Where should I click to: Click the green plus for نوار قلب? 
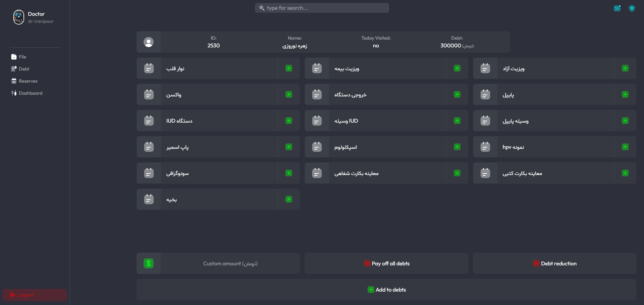click(289, 69)
